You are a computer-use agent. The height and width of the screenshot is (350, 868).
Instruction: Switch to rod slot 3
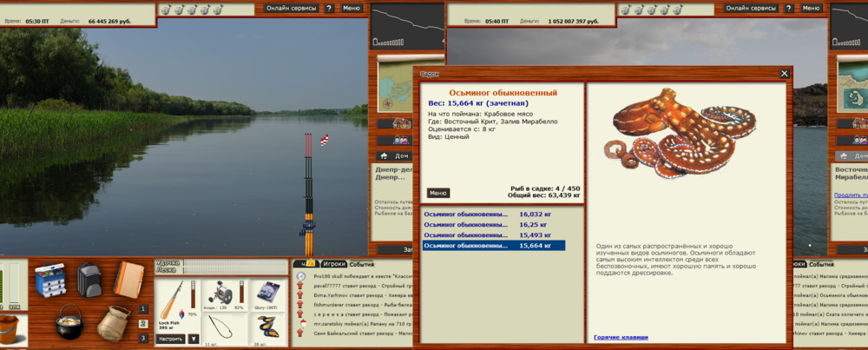[143, 338]
